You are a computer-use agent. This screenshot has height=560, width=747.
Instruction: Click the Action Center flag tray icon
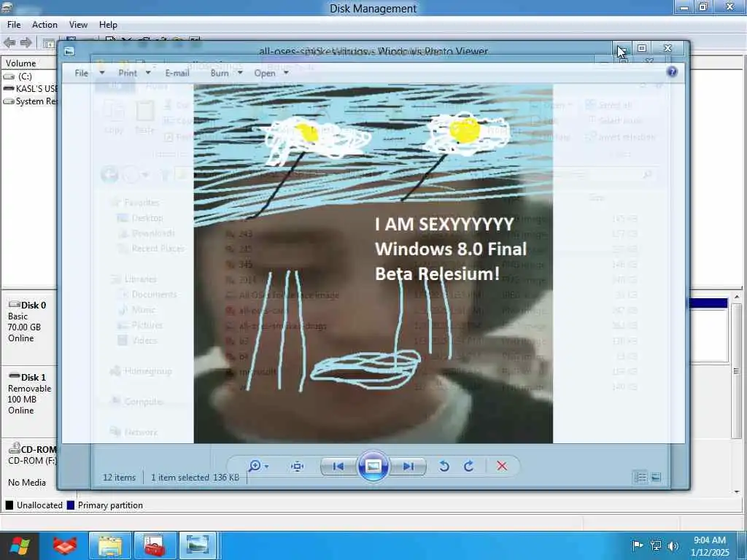(637, 545)
